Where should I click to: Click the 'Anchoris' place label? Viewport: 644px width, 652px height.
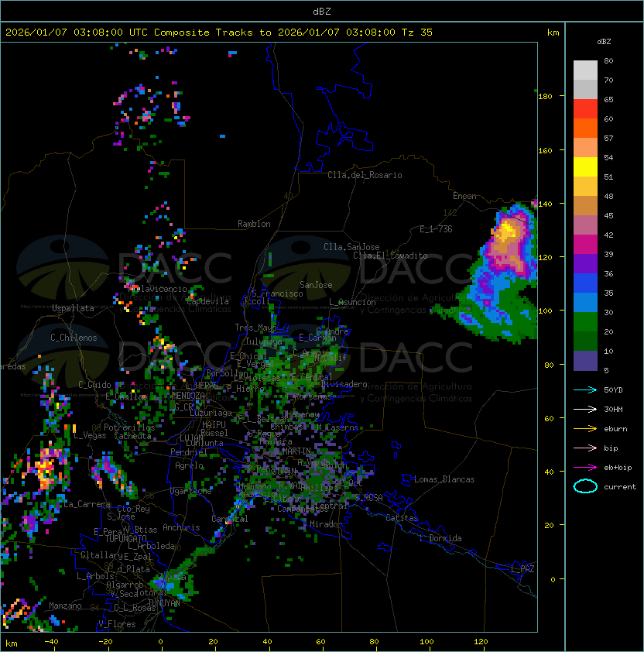pyautogui.click(x=181, y=527)
